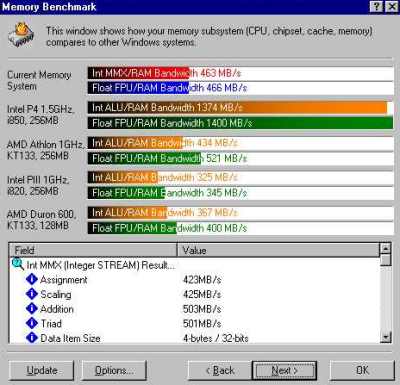Click the info icon next to Addition
The width and height of the screenshot is (400, 385).
(x=32, y=309)
